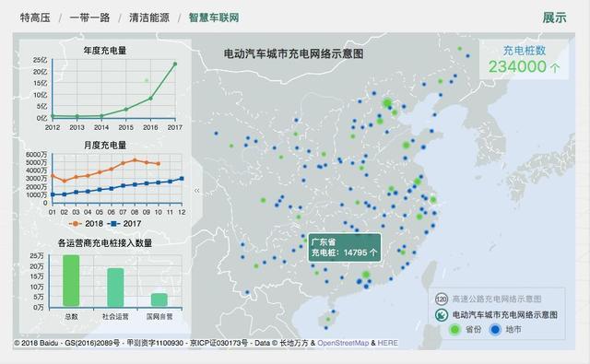Toggle the 2017 series in monthly legend
Viewport: 590px width, 364px height.
pyautogui.click(x=124, y=223)
